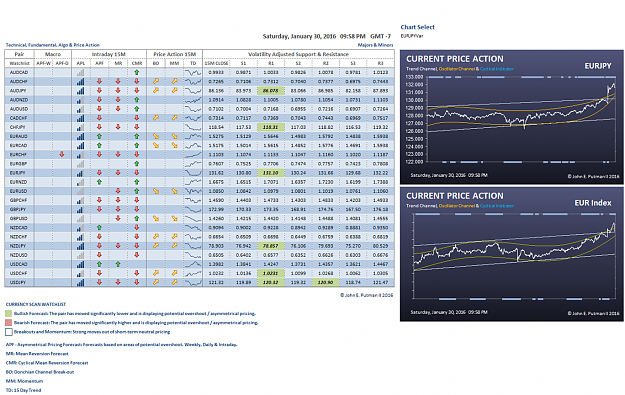Click the red Bearish Forecast legend swatch
This screenshot has height=395, width=625.
tap(8, 323)
